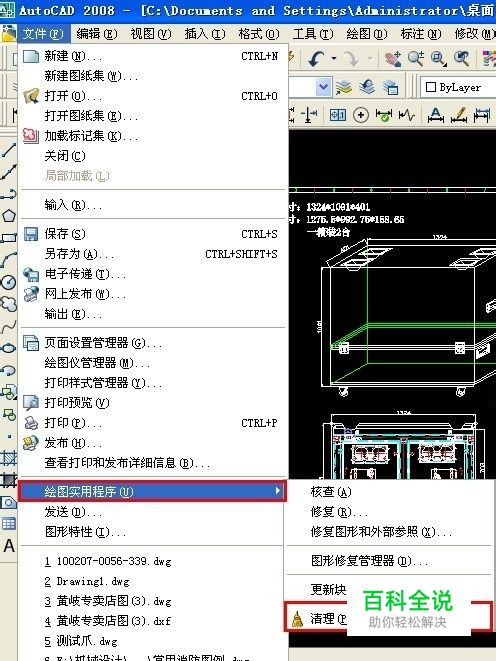
Task: Click the Center Mark dimension icon
Action: pyautogui.click(x=361, y=115)
